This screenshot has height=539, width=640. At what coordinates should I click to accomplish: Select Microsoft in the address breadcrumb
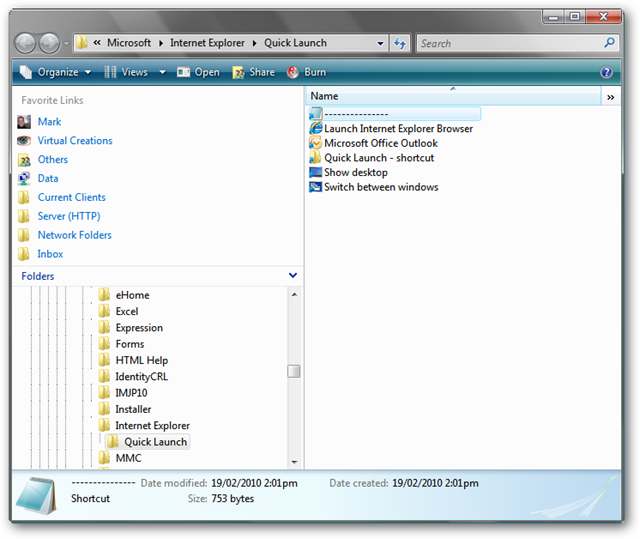(x=129, y=43)
